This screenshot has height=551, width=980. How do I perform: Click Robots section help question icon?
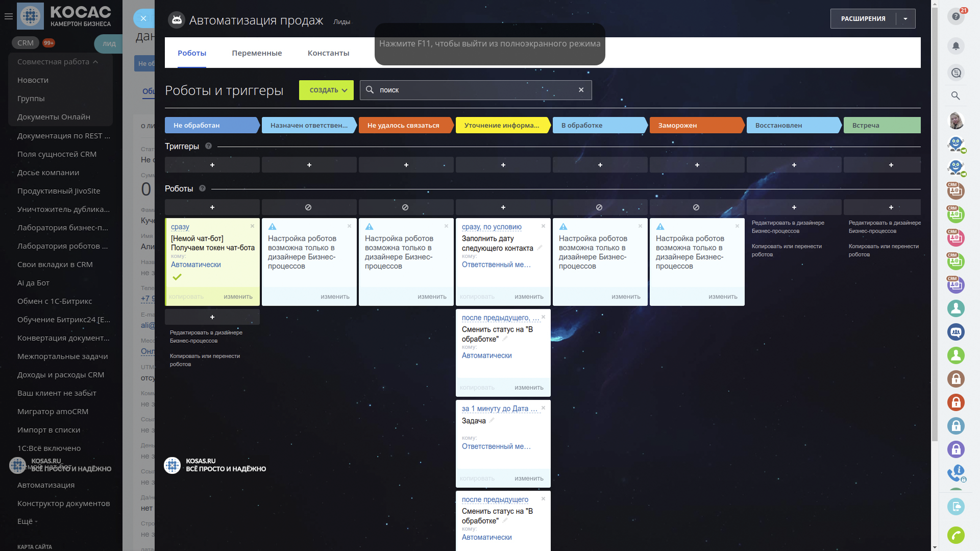202,188
